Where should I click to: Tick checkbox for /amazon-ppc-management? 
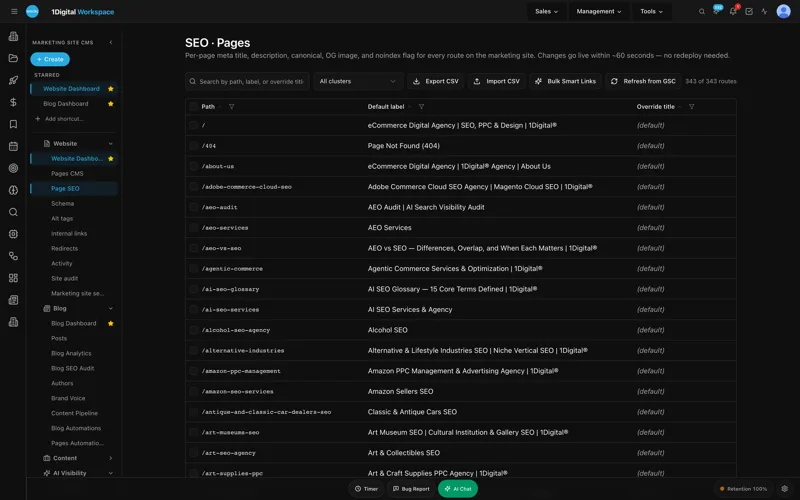(193, 371)
